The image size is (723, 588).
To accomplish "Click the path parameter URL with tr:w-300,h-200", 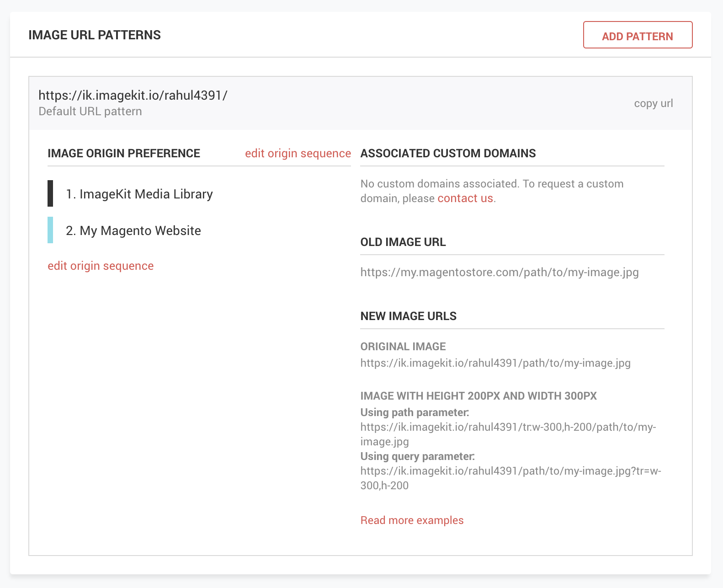I will coord(508,434).
